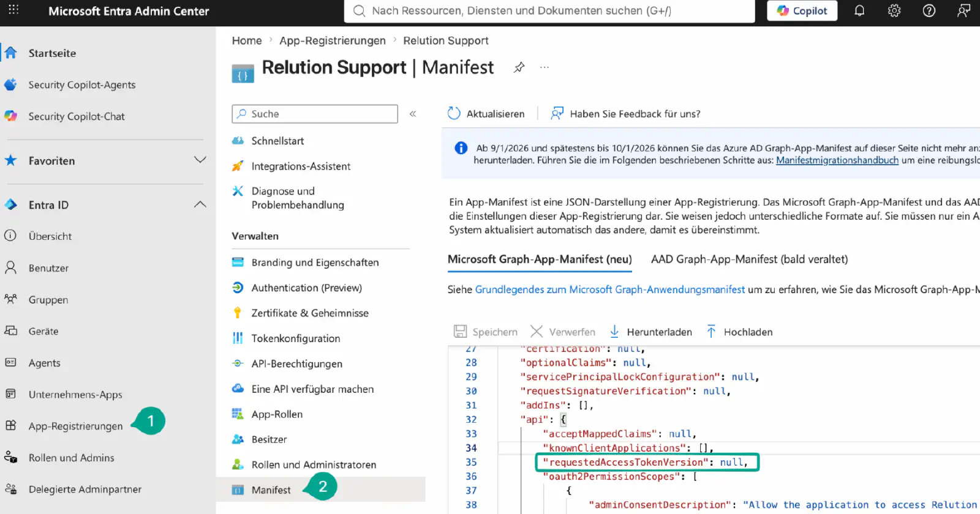Click the Suche menu search field
The width and height of the screenshot is (980, 514).
pos(315,114)
